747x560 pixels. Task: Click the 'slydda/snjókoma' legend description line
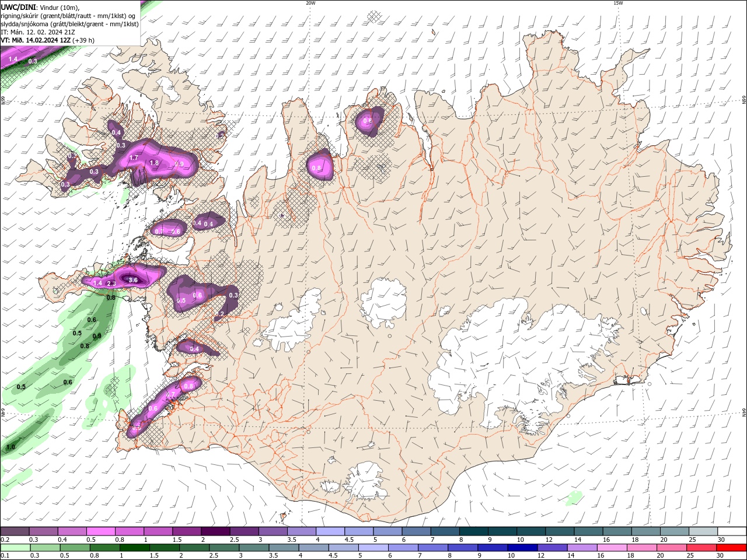point(69,24)
